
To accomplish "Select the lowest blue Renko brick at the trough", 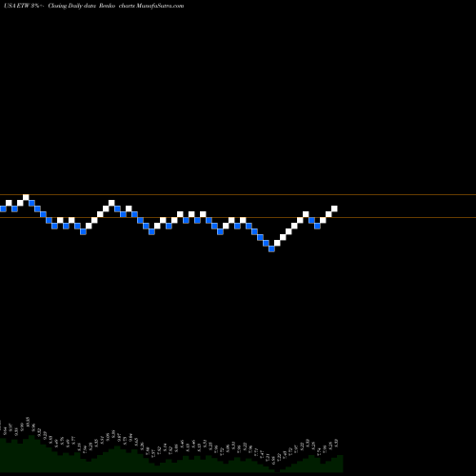I will (x=271, y=248).
